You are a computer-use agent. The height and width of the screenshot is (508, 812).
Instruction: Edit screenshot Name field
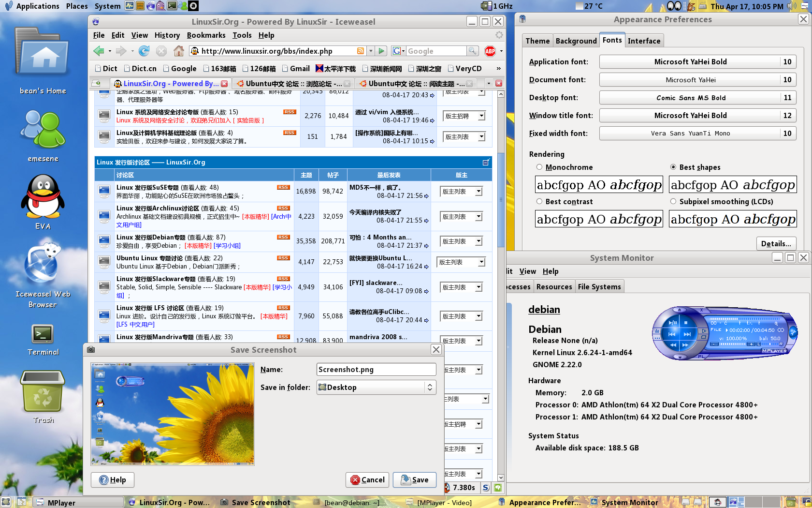click(376, 369)
